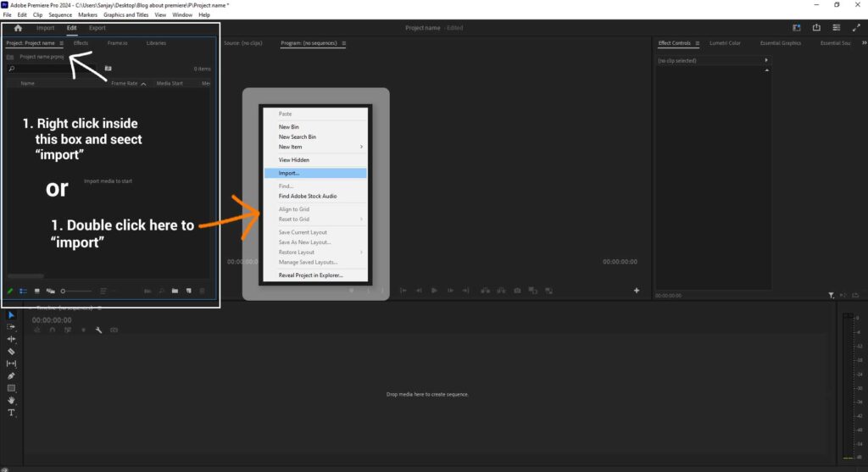Choose Import... in the context menu
Image resolution: width=868 pixels, height=472 pixels.
coord(315,173)
